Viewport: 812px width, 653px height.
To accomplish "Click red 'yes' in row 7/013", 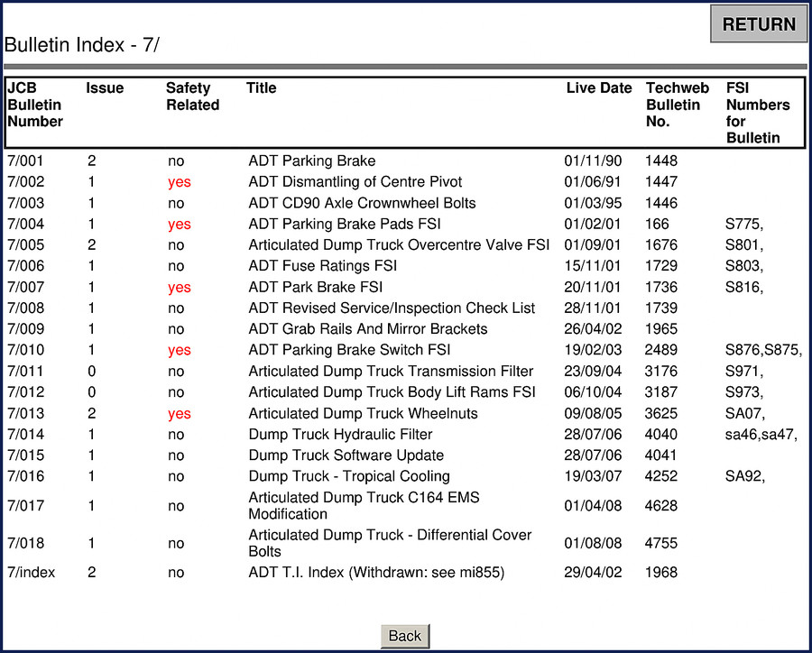I will pos(180,414).
